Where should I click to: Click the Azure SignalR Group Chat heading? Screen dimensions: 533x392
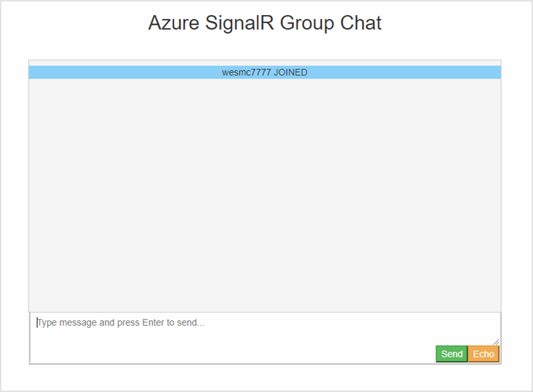(x=265, y=23)
